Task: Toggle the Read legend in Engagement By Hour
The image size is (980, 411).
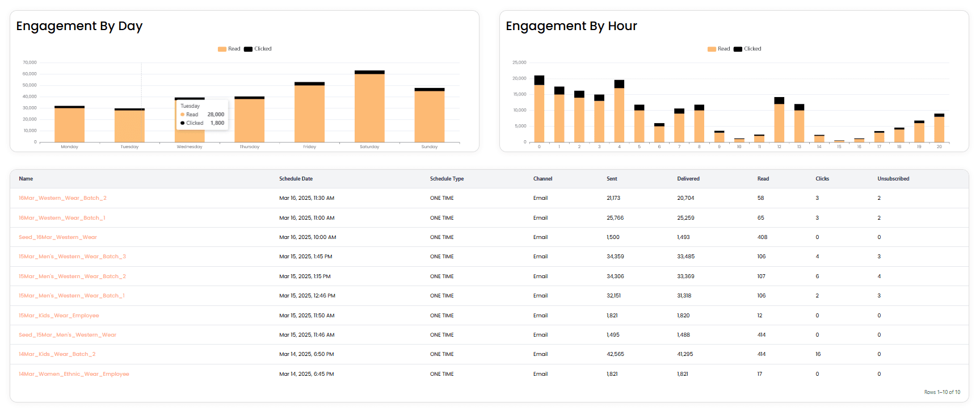Action: click(x=719, y=49)
